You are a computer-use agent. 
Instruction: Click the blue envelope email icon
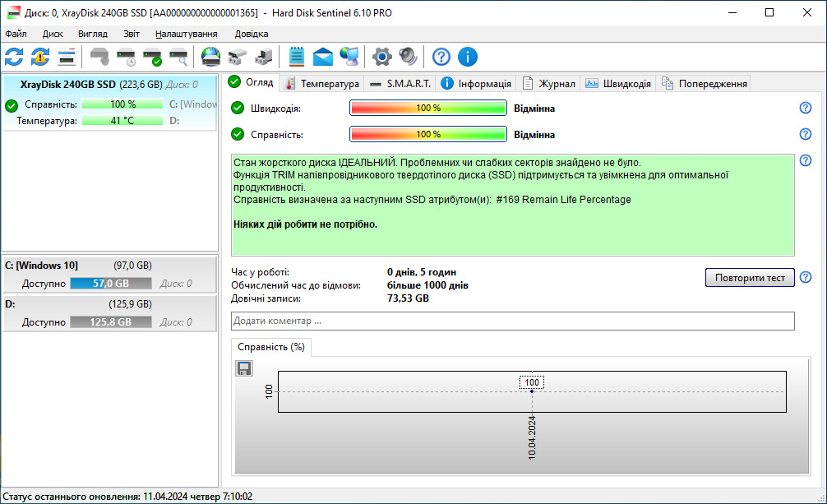click(x=322, y=57)
